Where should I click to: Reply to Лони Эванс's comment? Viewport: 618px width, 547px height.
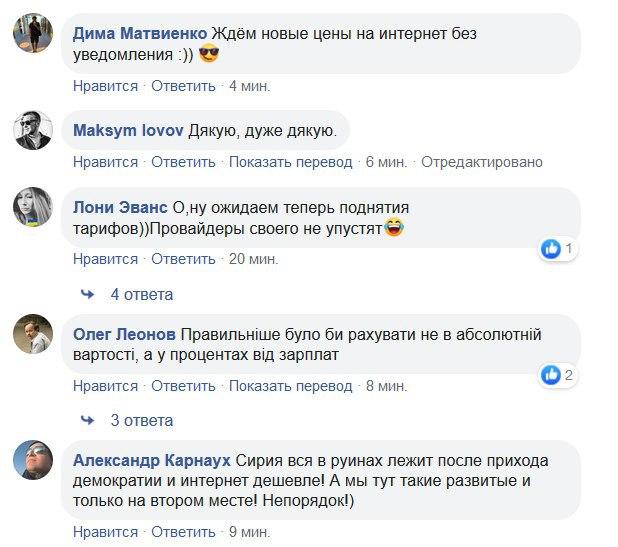point(184,259)
